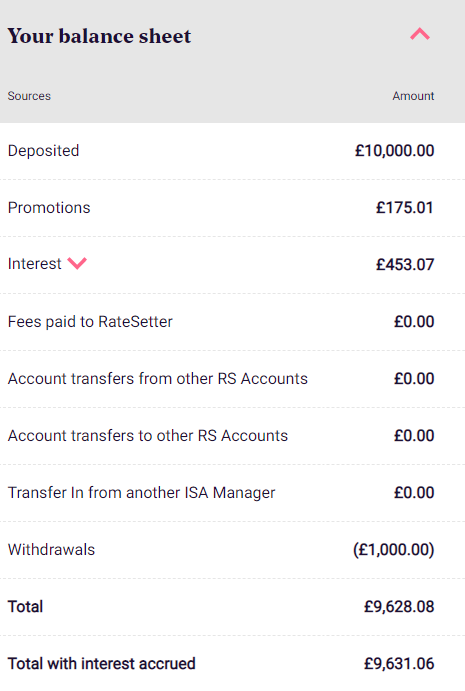Click the £9,628.08 total amount
The image size is (465, 691).
[399, 607]
